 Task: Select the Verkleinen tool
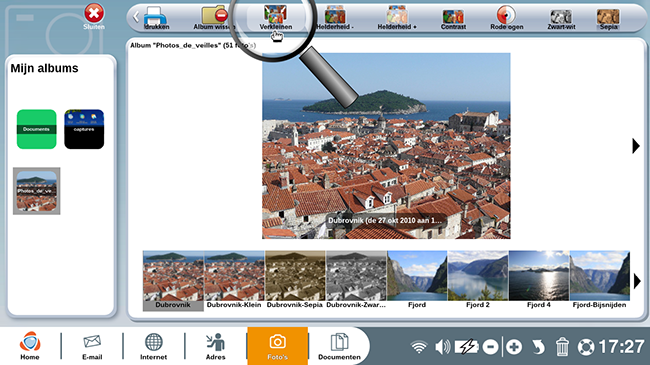pos(276,18)
